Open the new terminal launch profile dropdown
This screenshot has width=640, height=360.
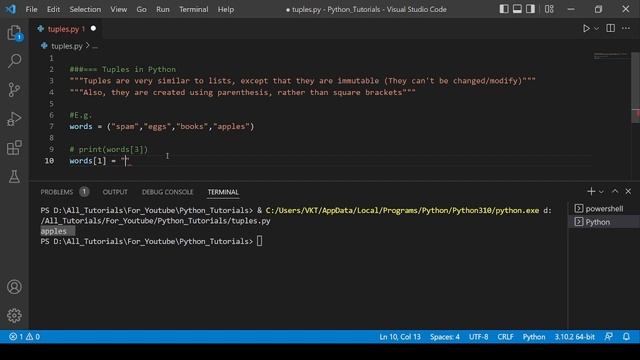601,191
